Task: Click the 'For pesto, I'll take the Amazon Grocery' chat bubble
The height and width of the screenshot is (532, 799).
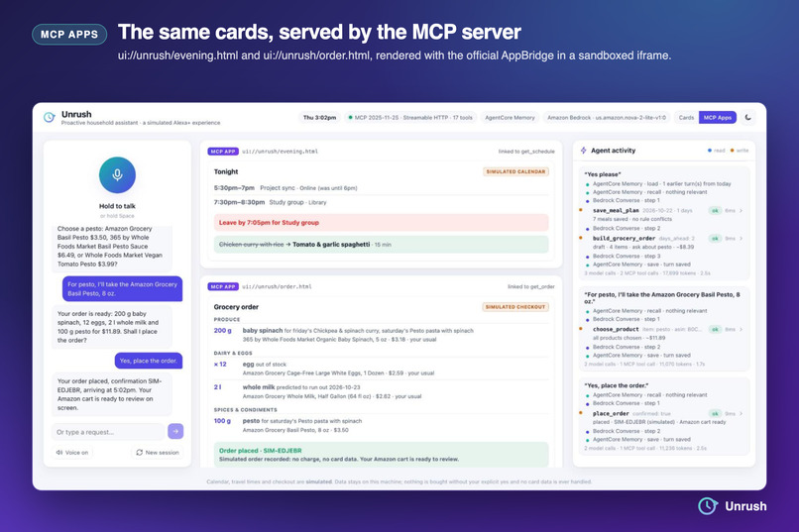Action: click(x=122, y=288)
